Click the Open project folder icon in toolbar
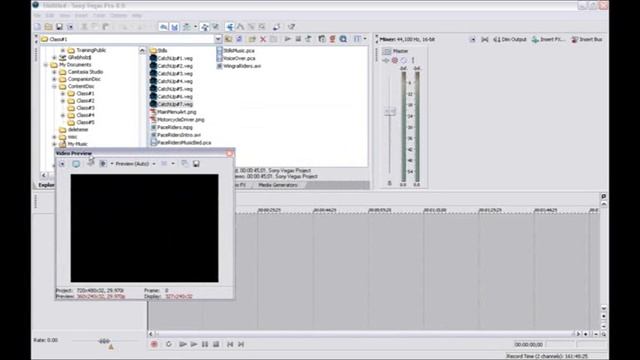 (49, 27)
